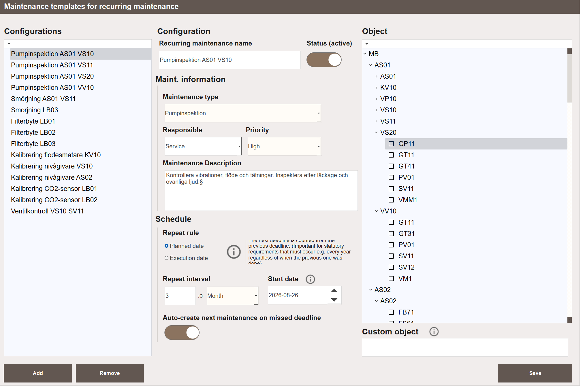The width and height of the screenshot is (585, 392).
Task: Expand the VS10 tree node
Action: 376,110
